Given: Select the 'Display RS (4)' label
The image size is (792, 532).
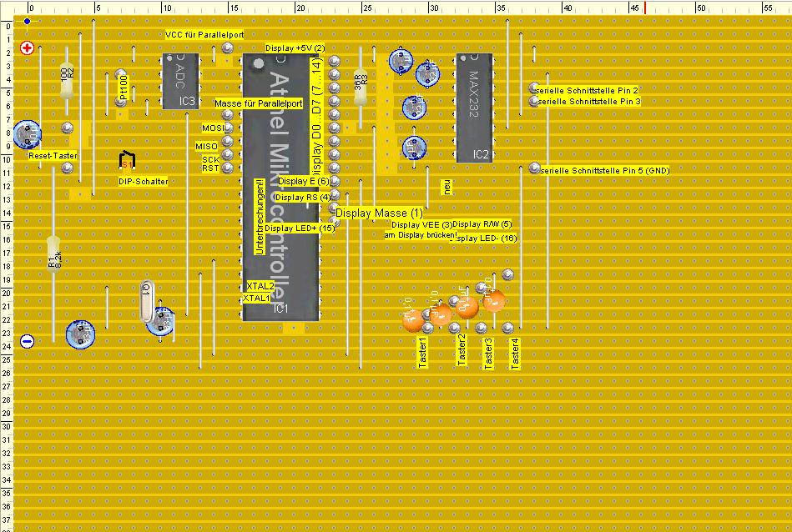Looking at the screenshot, I should [303, 198].
